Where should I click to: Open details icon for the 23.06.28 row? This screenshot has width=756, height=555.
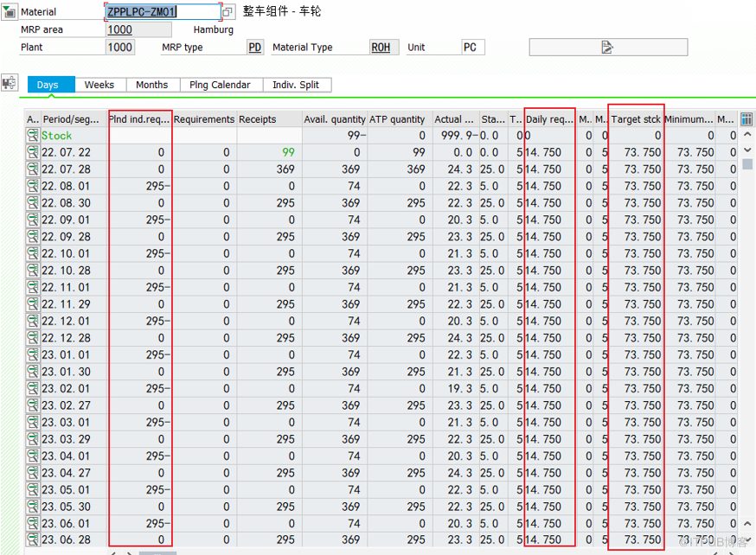pos(33,540)
